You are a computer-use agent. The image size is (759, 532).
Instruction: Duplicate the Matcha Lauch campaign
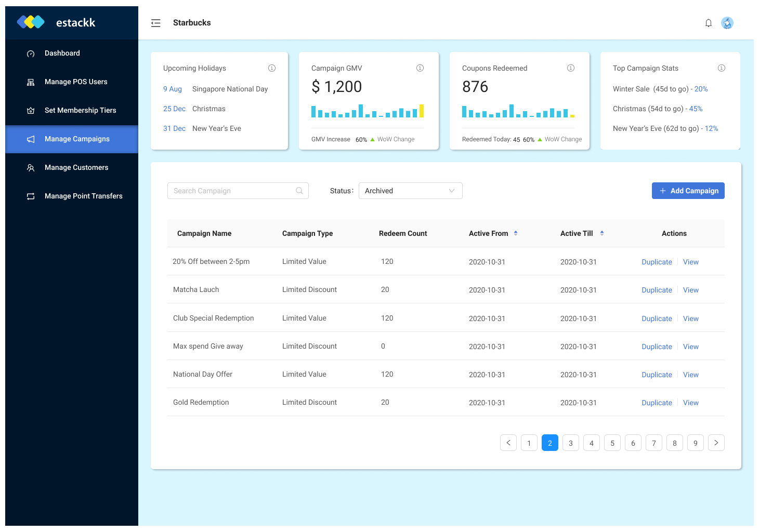pyautogui.click(x=657, y=290)
